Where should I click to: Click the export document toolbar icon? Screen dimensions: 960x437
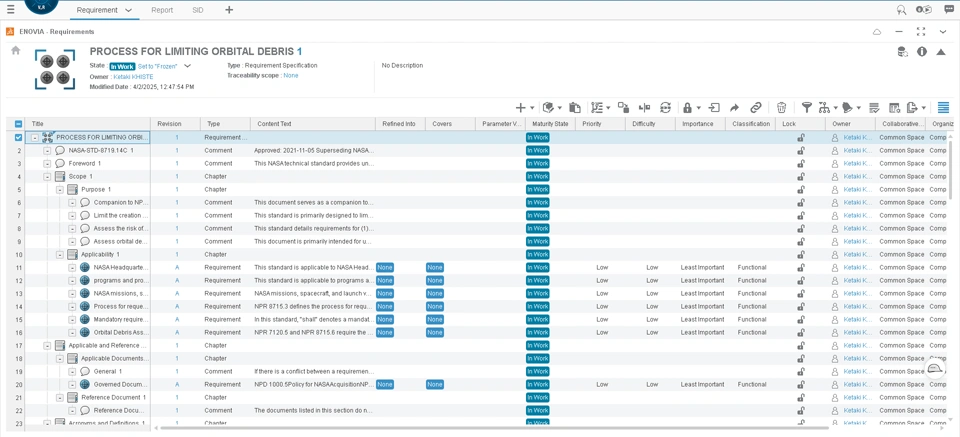pos(912,108)
